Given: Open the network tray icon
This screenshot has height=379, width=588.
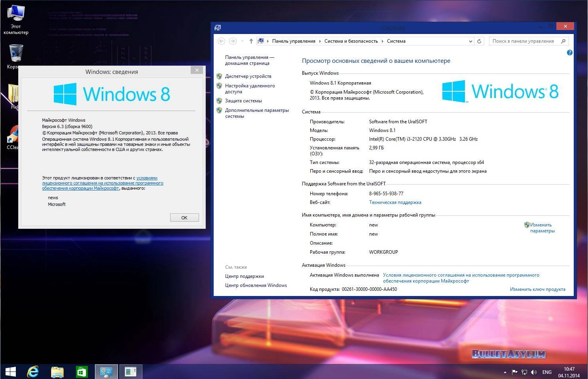Looking at the screenshot, I should 524,372.
